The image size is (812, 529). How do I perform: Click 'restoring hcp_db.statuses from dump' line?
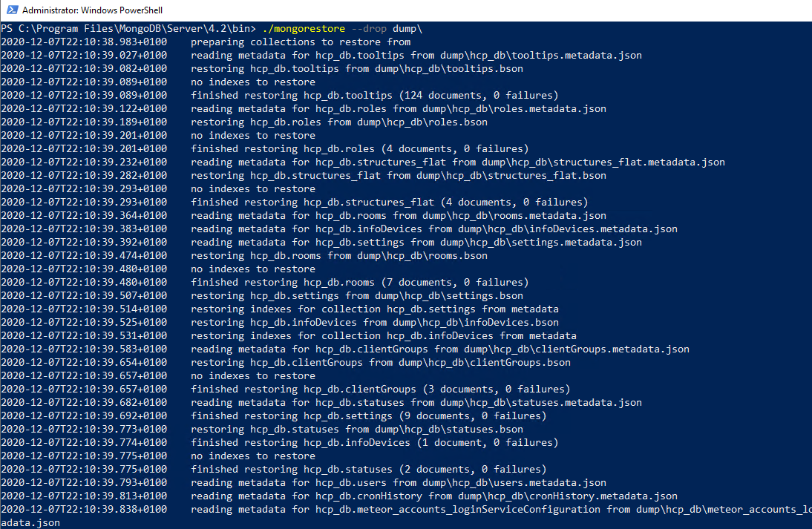[357, 429]
